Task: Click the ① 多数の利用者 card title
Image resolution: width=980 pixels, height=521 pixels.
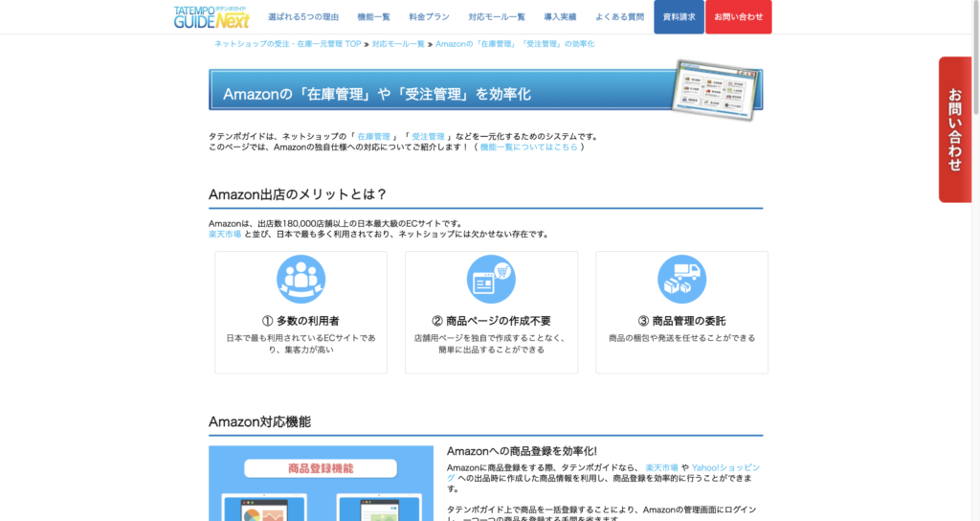Action: click(301, 321)
